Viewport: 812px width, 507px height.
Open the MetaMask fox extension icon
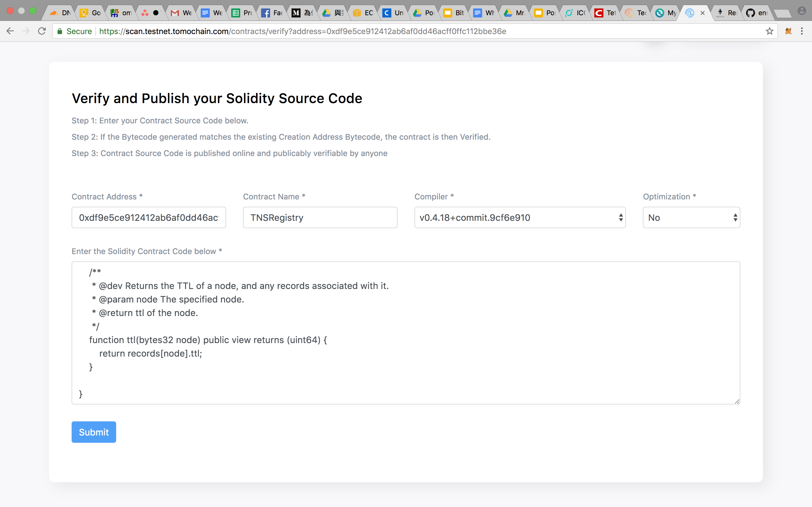pos(788,31)
